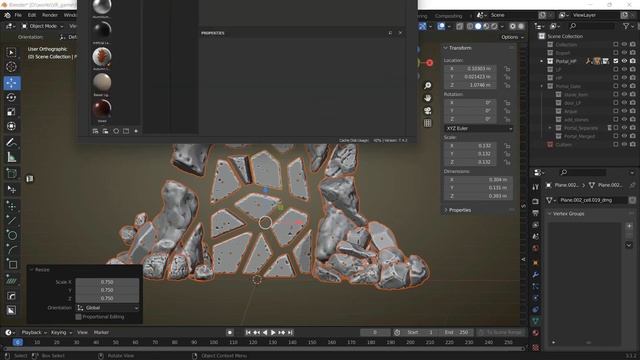Add a new vertex group with plus

point(629,226)
